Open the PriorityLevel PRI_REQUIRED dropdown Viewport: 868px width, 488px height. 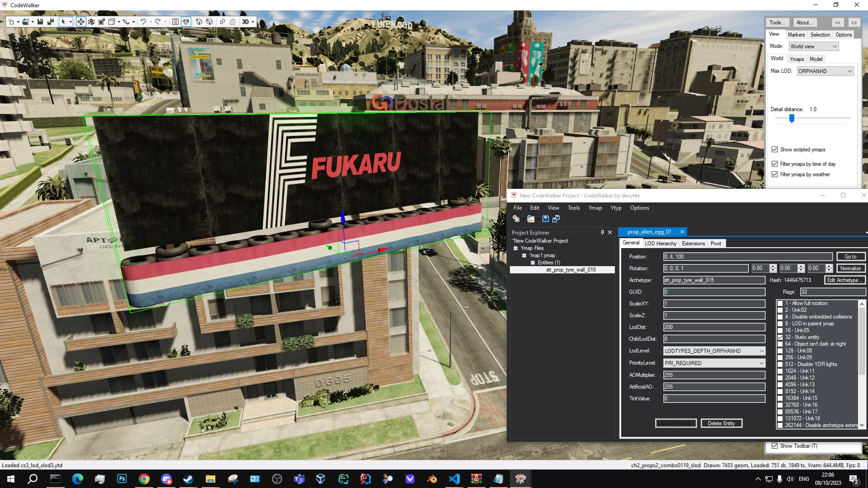tap(714, 363)
